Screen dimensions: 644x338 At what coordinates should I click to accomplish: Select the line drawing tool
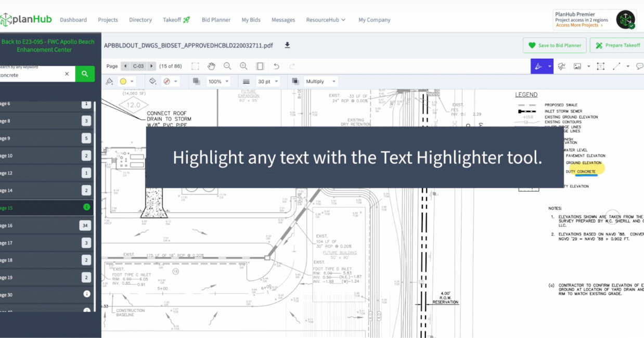coord(616,66)
